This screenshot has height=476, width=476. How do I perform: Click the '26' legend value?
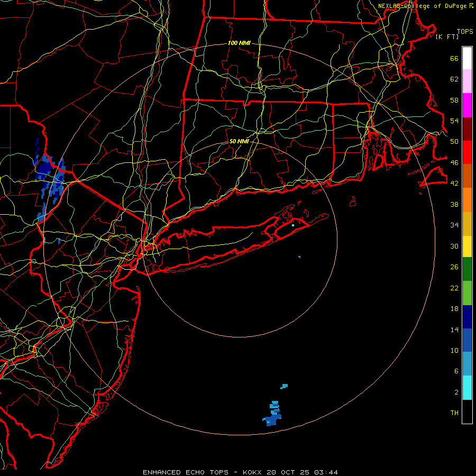tap(454, 267)
